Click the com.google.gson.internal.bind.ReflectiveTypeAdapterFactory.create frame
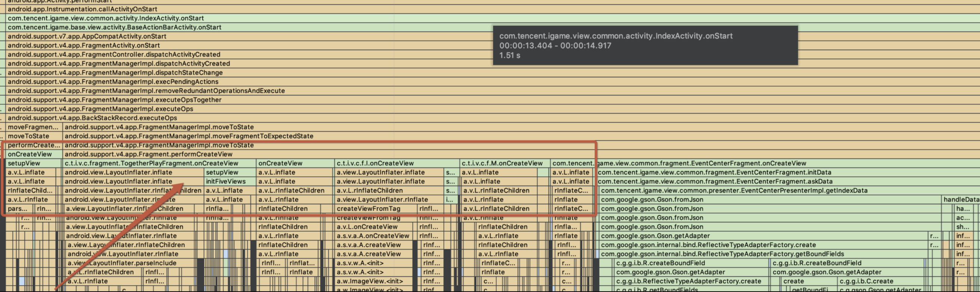The image size is (980, 292). coord(764,245)
